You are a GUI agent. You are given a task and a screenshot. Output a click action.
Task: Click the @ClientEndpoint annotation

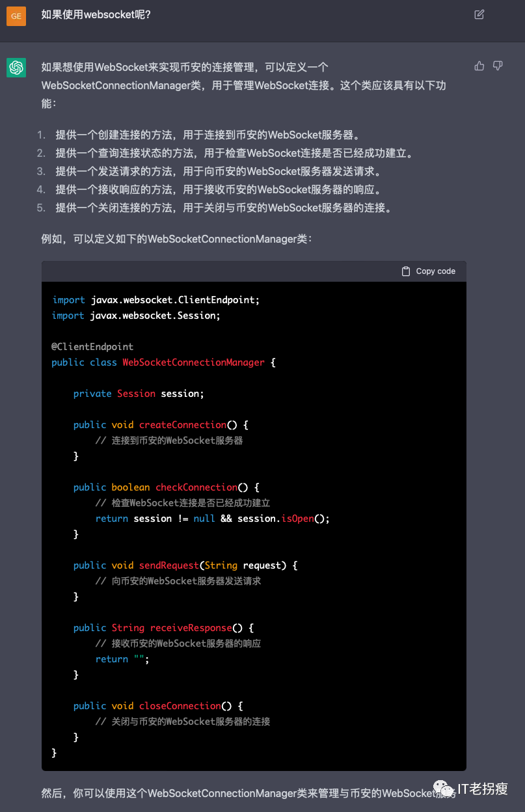click(x=92, y=347)
